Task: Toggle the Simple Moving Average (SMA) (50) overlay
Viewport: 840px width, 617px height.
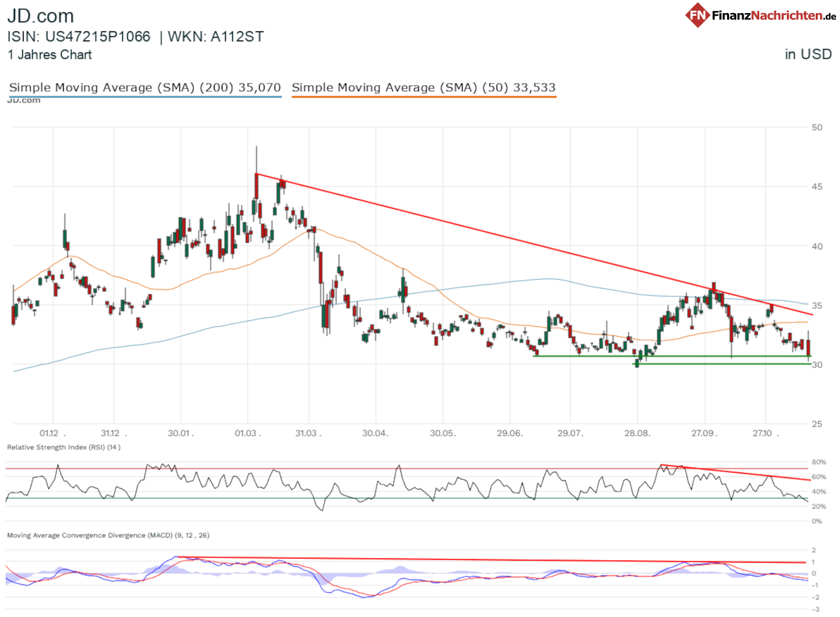Action: (424, 87)
